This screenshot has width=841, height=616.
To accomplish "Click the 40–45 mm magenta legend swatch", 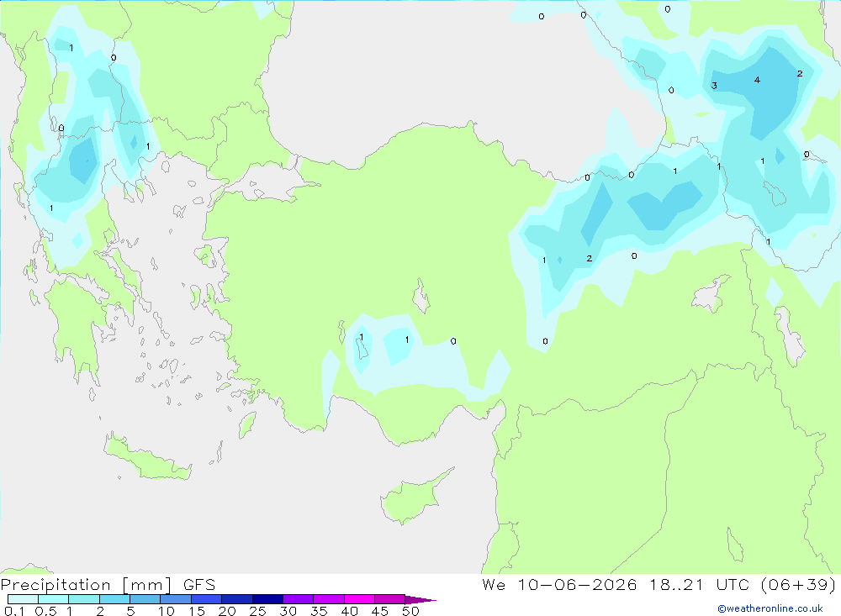I will pos(359,599).
